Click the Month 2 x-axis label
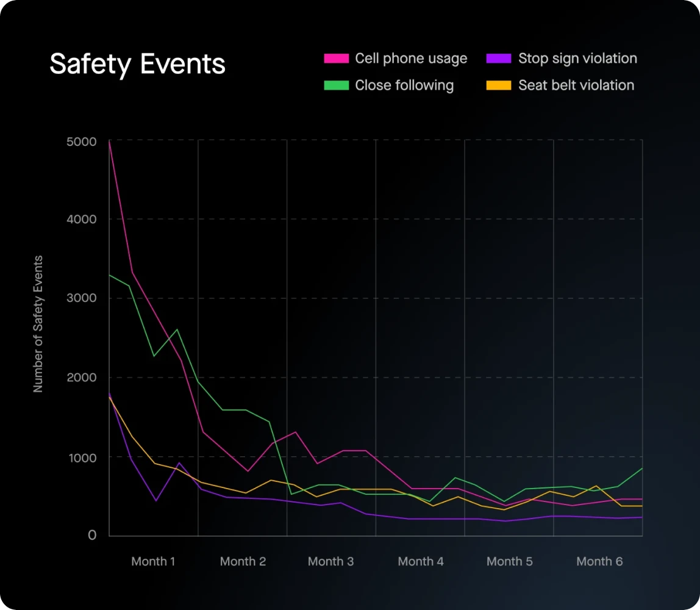This screenshot has width=700, height=610. 243,562
